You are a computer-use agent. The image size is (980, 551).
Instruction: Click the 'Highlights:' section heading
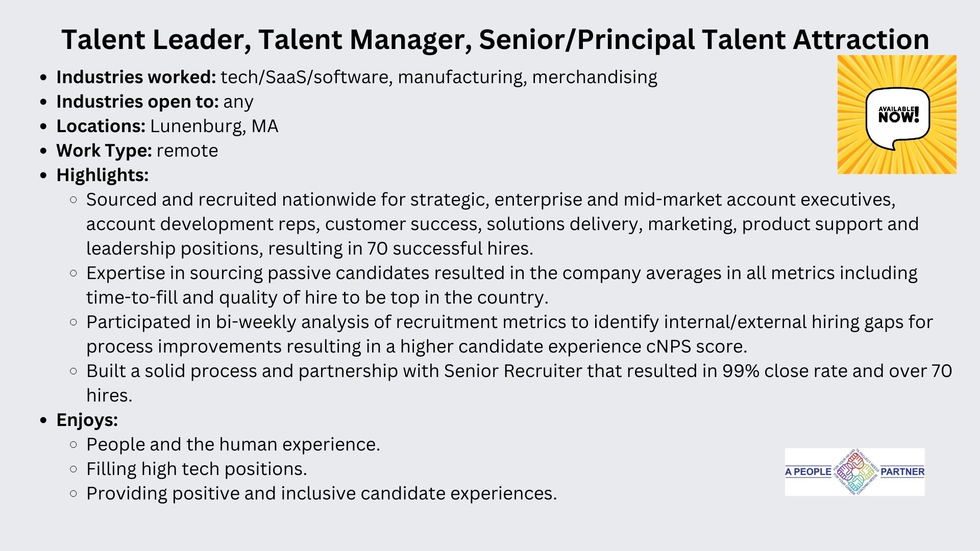coord(103,175)
